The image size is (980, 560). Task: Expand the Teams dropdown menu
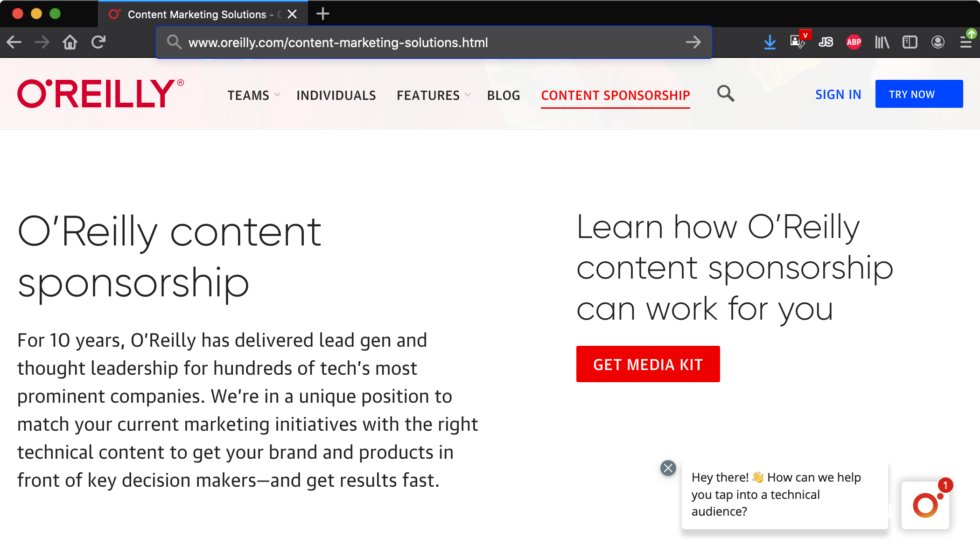coord(253,95)
